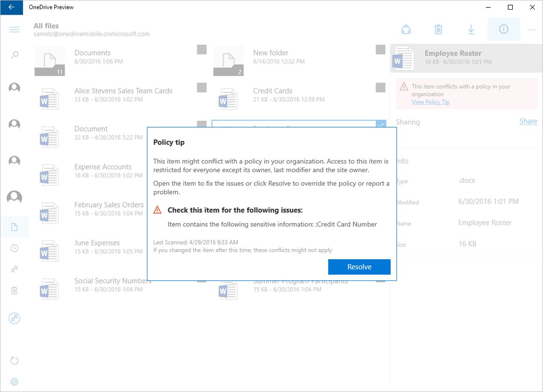Click the Alice Stevens Sales Team Cards name
543x392 pixels.
tap(123, 91)
